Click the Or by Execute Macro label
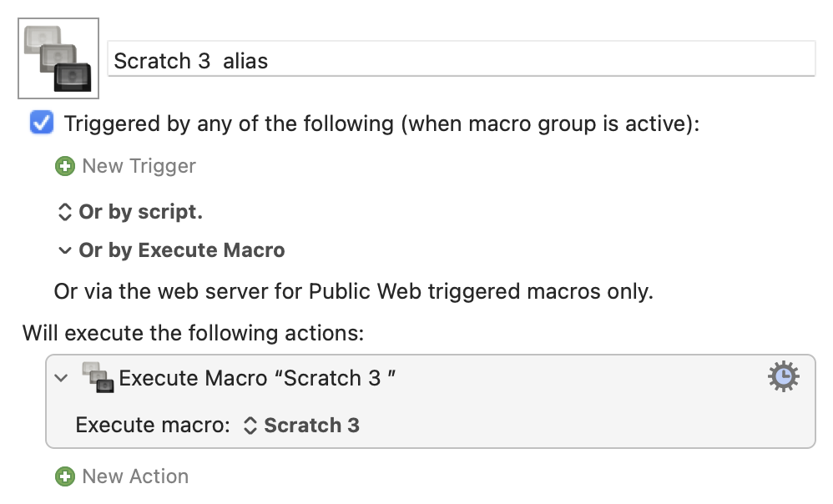The height and width of the screenshot is (504, 833). click(x=182, y=250)
